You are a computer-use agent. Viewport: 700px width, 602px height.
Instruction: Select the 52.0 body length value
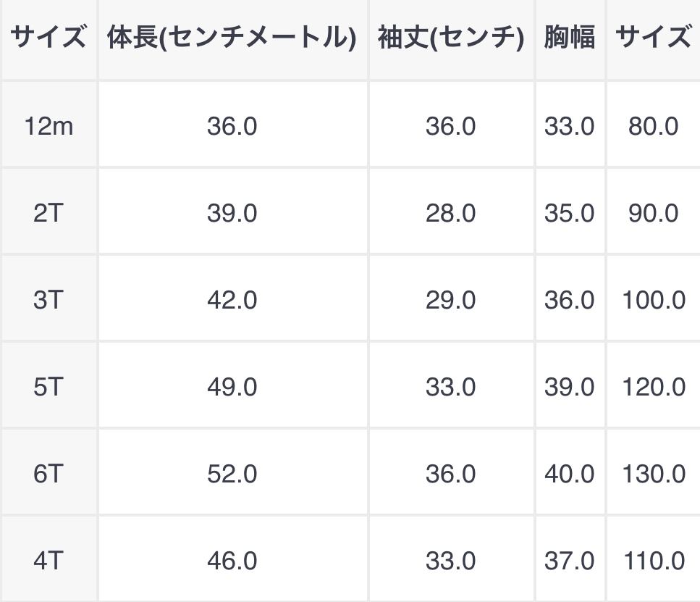232,474
